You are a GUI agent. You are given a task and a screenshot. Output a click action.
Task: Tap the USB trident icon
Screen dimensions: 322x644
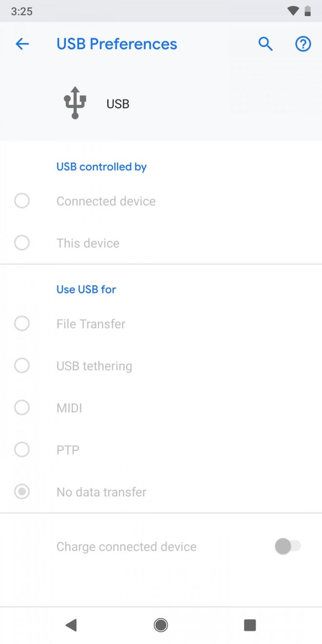coord(75,103)
